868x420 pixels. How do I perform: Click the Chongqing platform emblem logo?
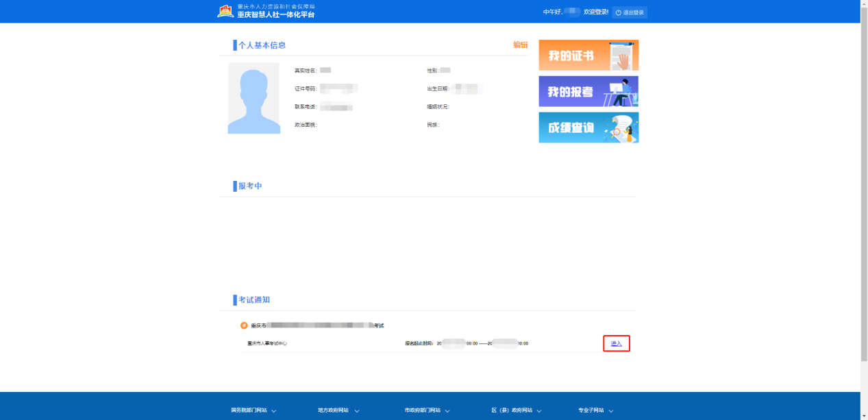click(225, 11)
